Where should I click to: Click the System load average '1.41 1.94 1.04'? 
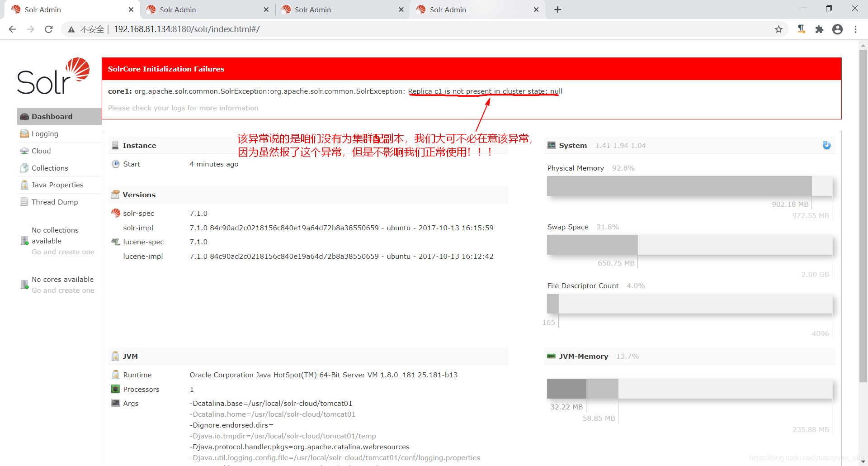620,145
